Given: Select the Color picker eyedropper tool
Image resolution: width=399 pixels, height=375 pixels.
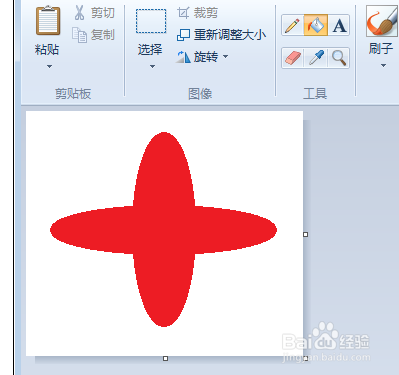Looking at the screenshot, I should (316, 58).
